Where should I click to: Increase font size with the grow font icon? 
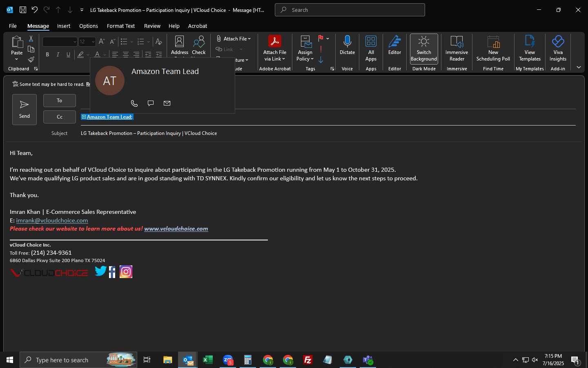(x=102, y=41)
